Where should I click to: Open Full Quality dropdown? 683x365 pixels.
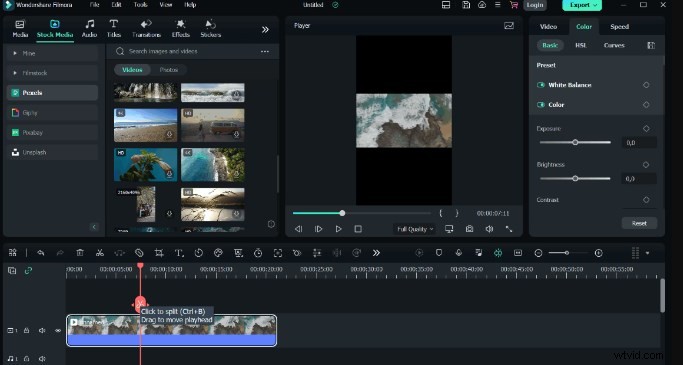point(415,229)
